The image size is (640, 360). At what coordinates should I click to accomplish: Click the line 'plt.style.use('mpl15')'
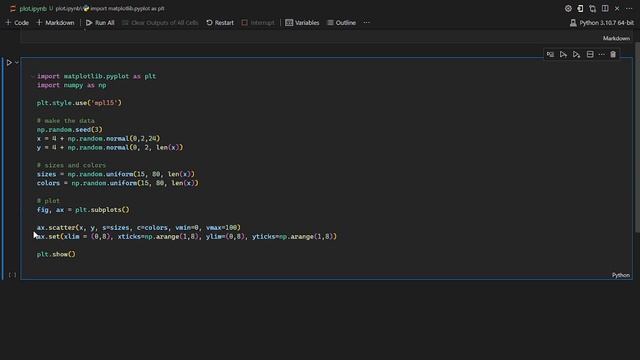(79, 103)
